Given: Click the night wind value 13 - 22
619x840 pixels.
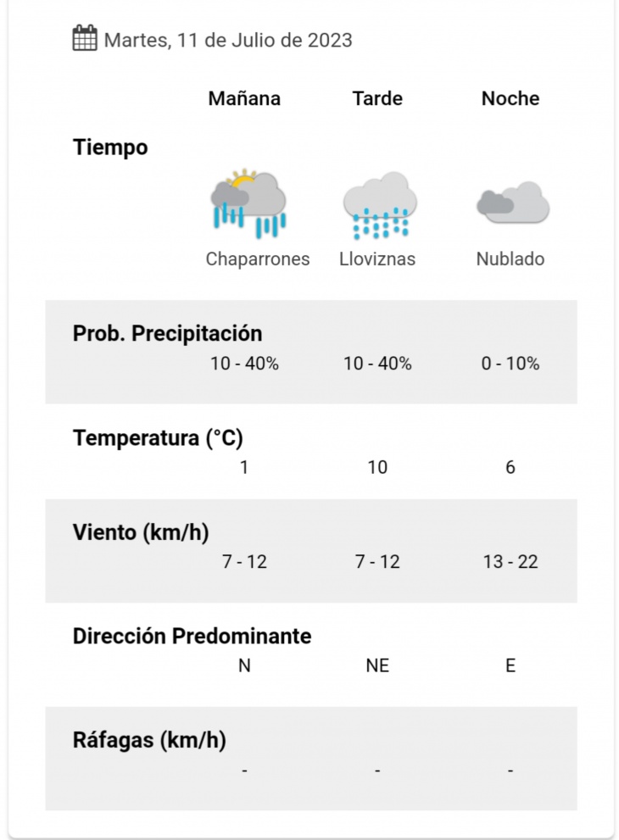Looking at the screenshot, I should (510, 561).
